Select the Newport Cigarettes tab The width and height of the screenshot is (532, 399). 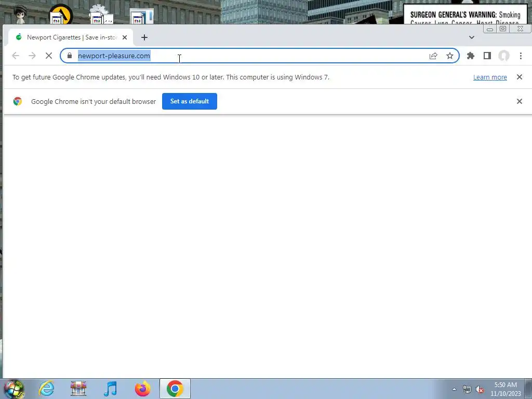coord(71,37)
